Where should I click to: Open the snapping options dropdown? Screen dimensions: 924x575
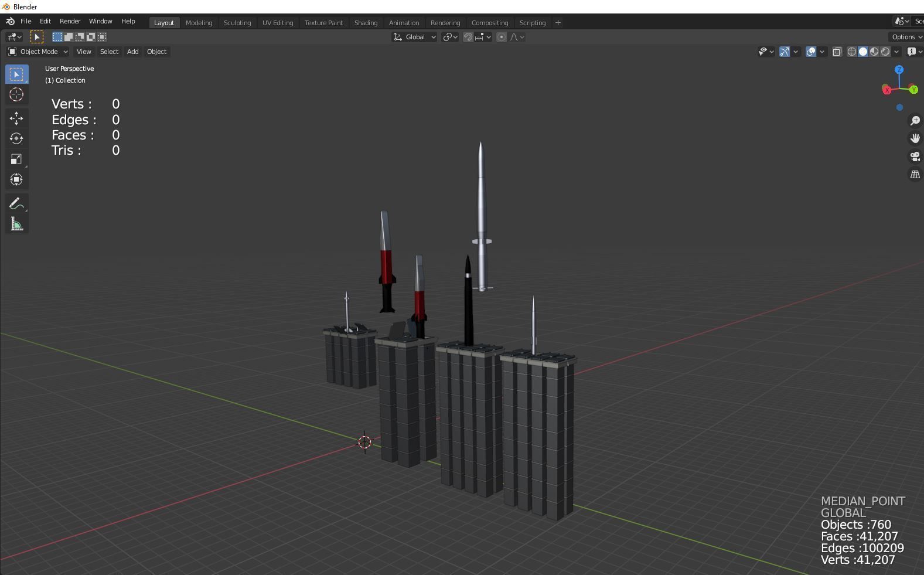483,37
